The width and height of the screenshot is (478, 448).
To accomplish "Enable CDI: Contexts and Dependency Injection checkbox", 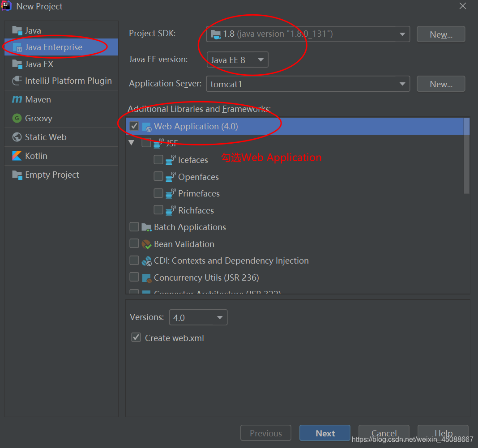I will [134, 260].
